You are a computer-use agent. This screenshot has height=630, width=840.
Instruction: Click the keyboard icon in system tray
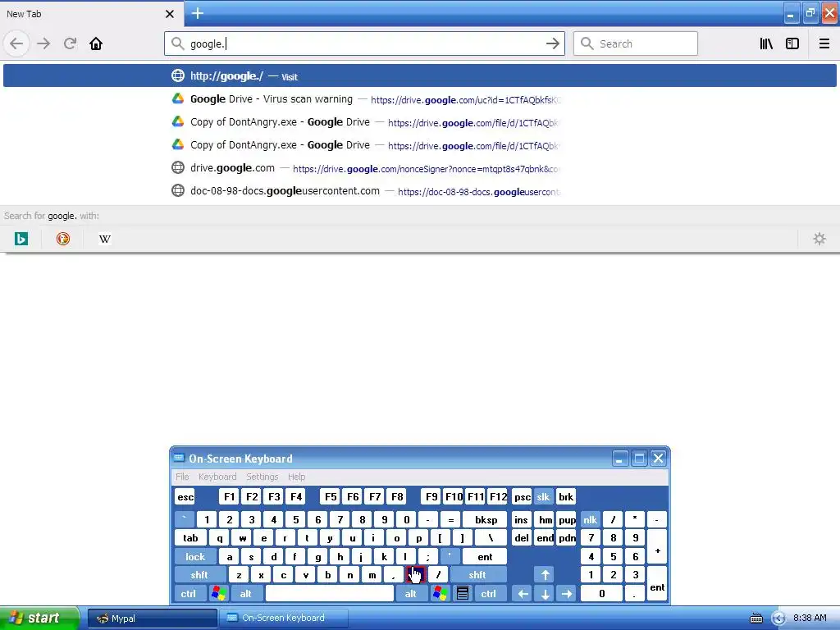[756, 619]
